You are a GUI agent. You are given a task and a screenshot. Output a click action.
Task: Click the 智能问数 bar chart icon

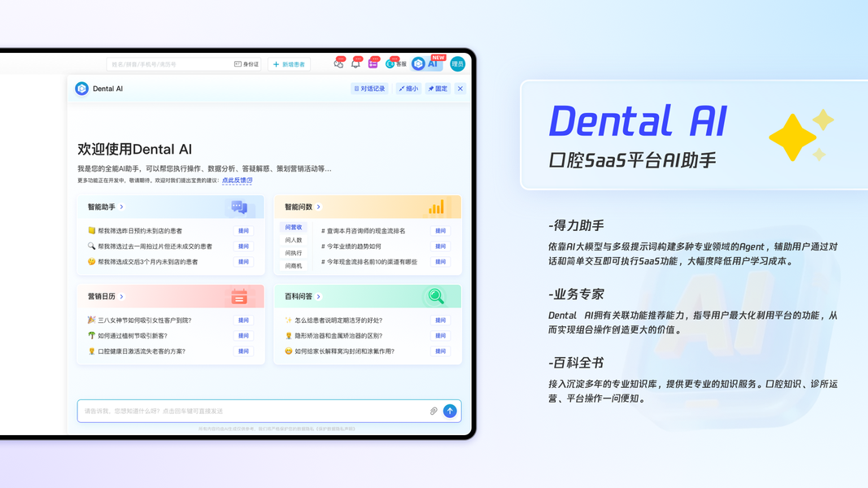pos(436,207)
